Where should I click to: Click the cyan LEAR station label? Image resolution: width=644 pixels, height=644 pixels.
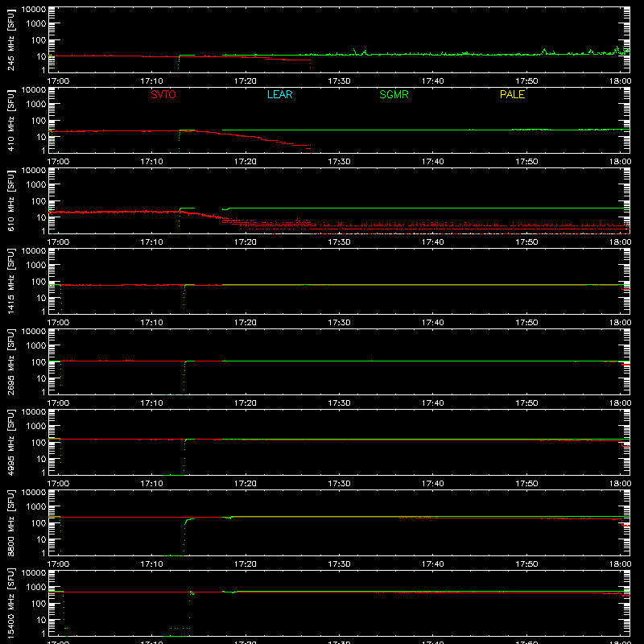279,94
